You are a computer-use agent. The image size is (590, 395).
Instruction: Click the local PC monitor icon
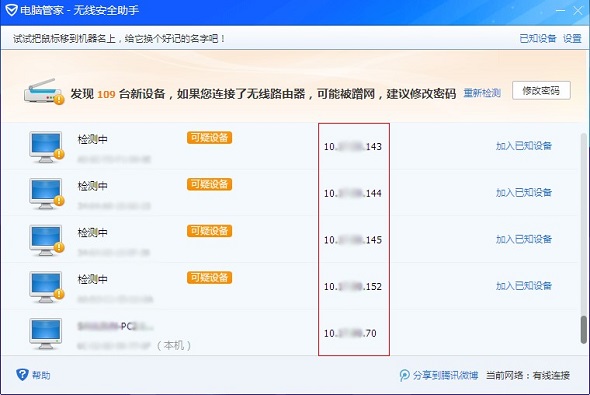46,334
